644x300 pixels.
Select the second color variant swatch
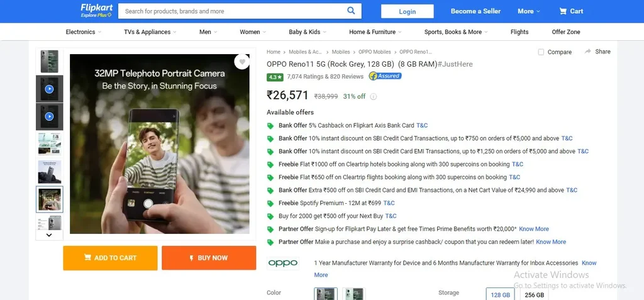(353, 294)
